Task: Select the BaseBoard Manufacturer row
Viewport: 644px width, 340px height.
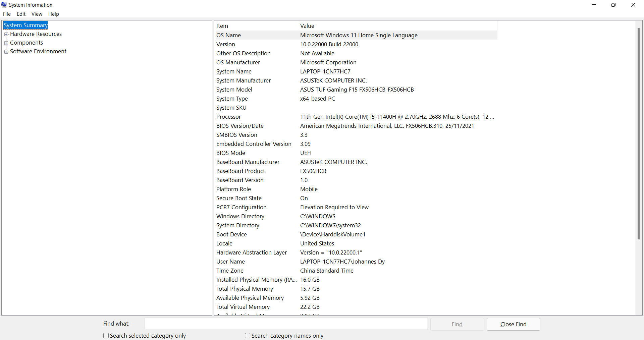Action: tap(356, 162)
